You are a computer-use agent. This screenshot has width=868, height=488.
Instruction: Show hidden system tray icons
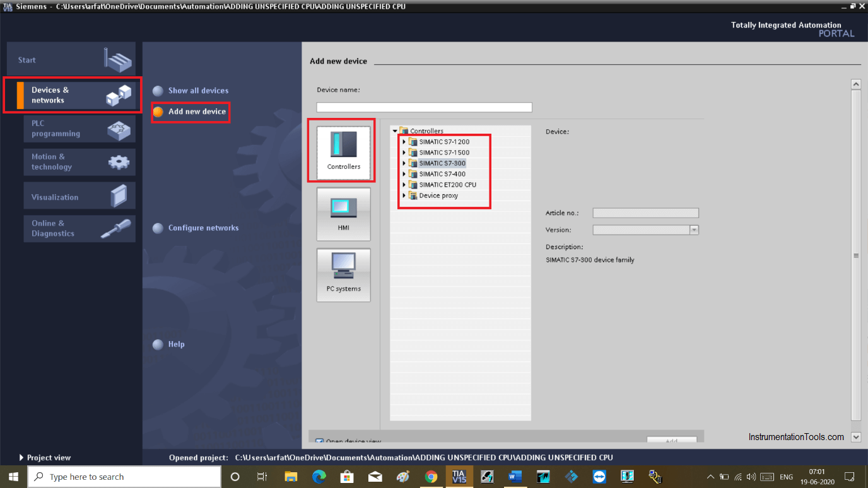coord(710,477)
